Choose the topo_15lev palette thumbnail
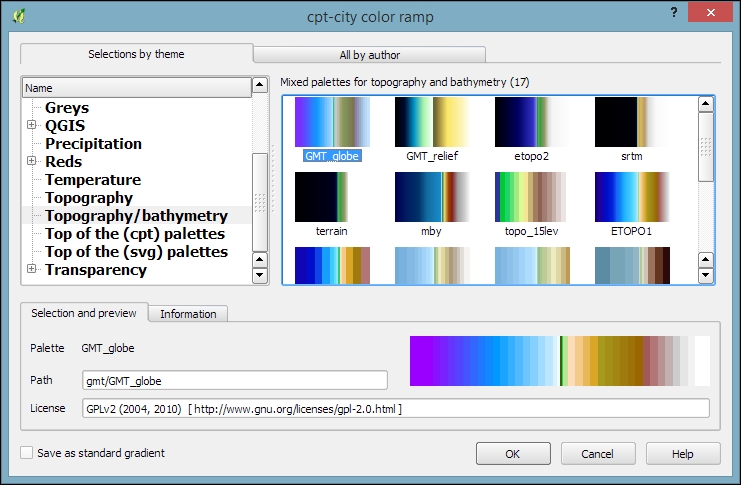 [530, 197]
